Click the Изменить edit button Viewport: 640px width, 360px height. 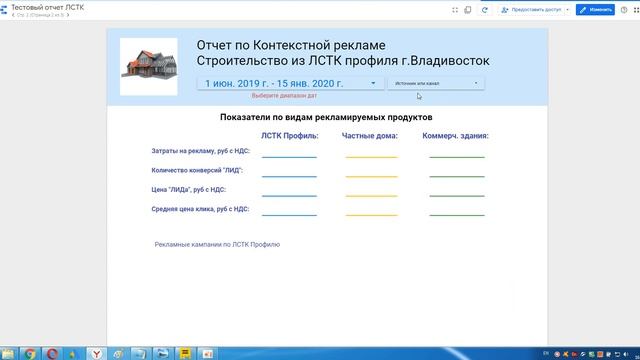(595, 10)
